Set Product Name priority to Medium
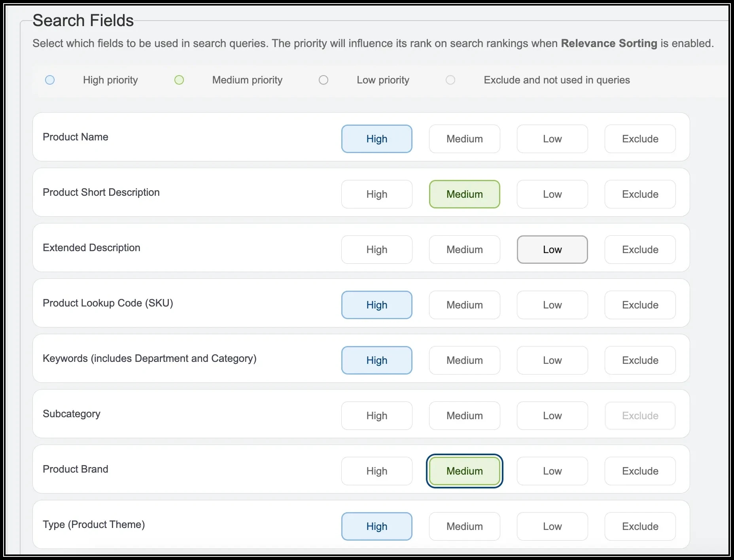734x560 pixels. click(x=464, y=139)
